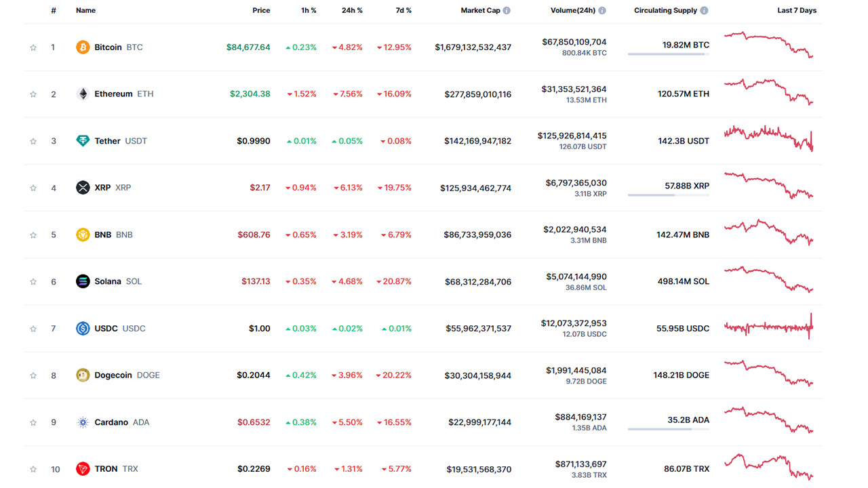Click the BNB logo icon
Viewport: 868px width, 488px height.
coord(83,235)
